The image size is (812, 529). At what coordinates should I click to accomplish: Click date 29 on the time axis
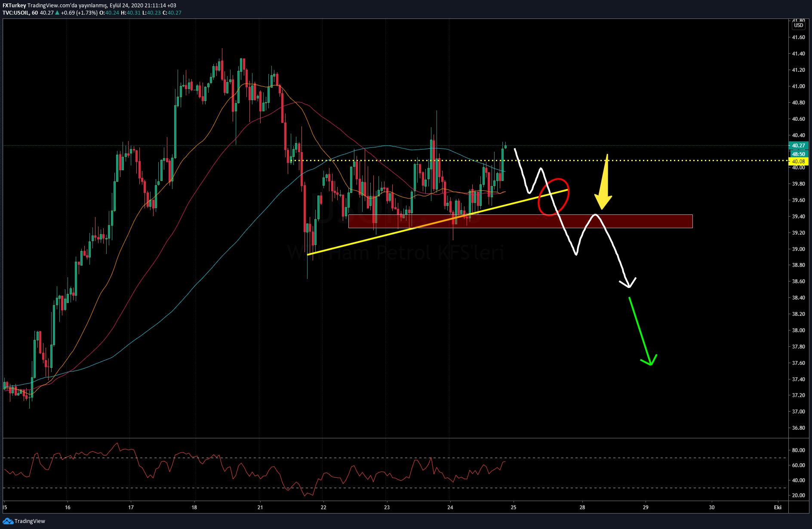(645, 508)
